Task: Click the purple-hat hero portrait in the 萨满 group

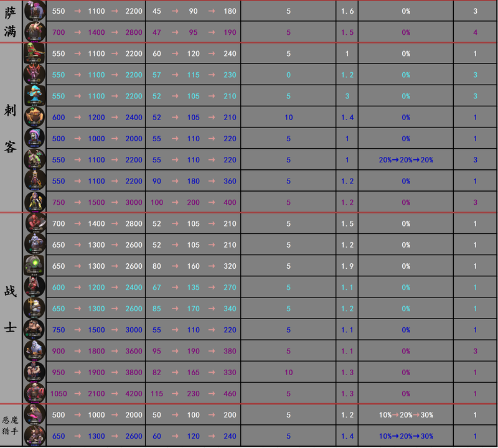Action: click(x=34, y=11)
